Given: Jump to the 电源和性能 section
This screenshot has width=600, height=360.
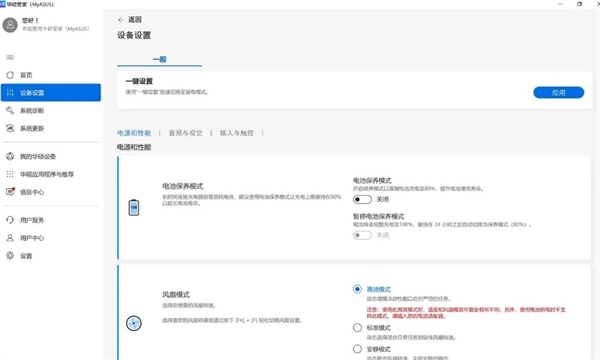Looking at the screenshot, I should [x=134, y=133].
